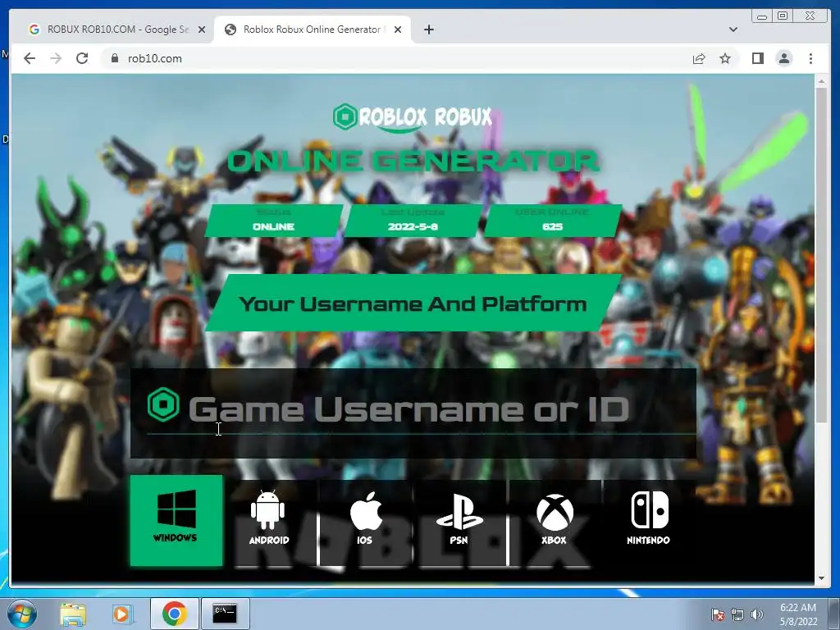
Task: Choose the Android platform icon
Action: tap(268, 518)
